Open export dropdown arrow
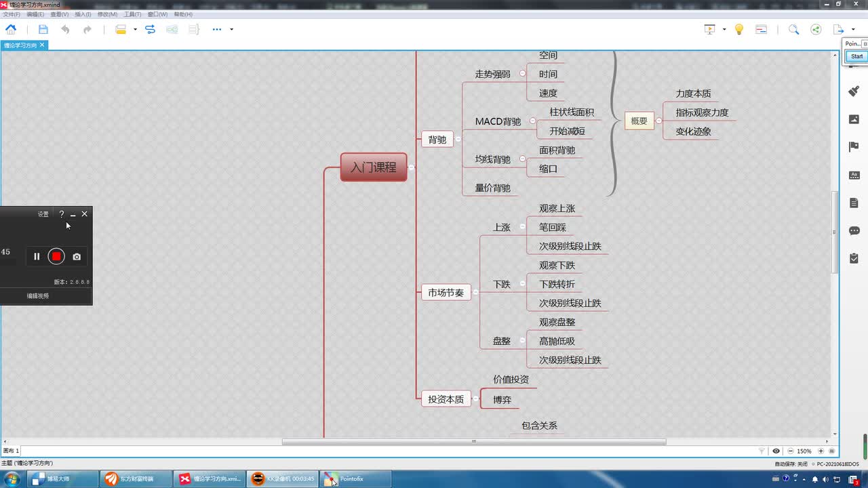Viewport: 868px width, 488px height. [x=852, y=29]
